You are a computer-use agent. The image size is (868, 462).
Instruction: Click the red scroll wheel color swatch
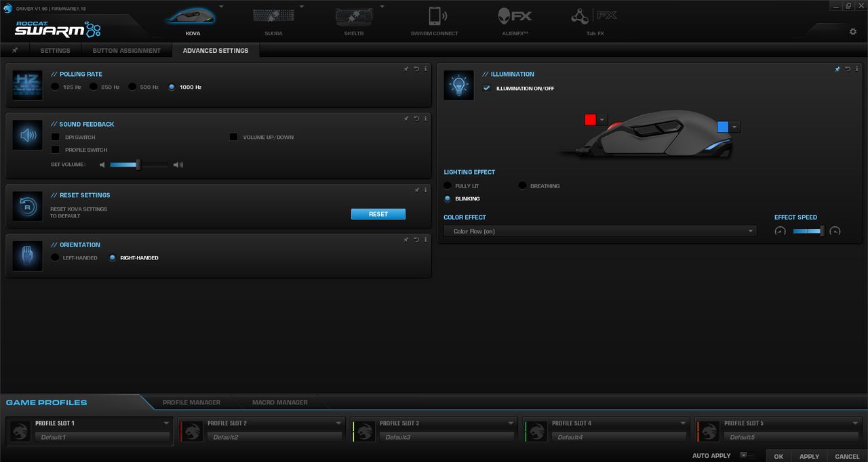pos(590,120)
